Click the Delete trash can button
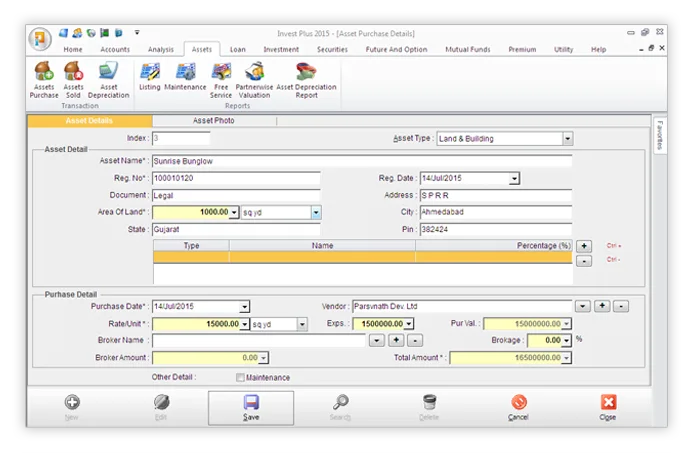 pos(429,407)
